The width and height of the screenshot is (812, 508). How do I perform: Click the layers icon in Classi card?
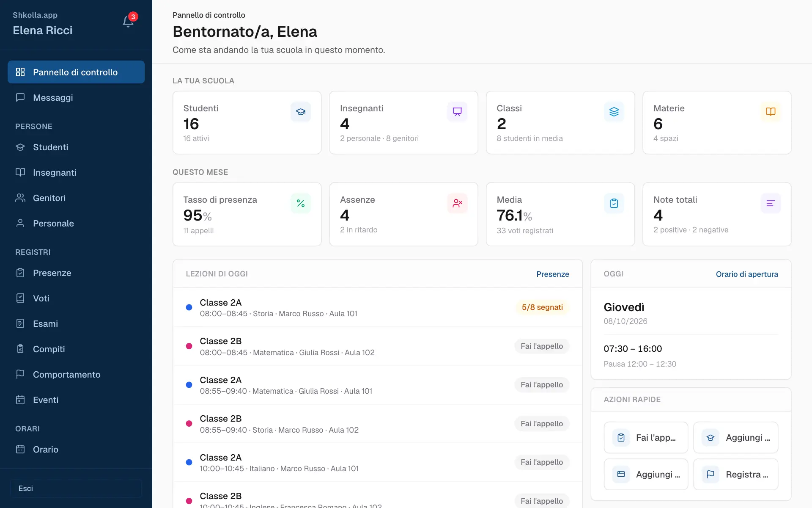[614, 112]
